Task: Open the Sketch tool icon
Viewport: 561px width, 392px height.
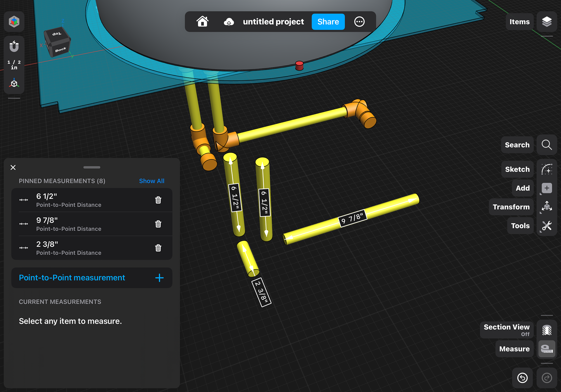Action: pyautogui.click(x=547, y=169)
